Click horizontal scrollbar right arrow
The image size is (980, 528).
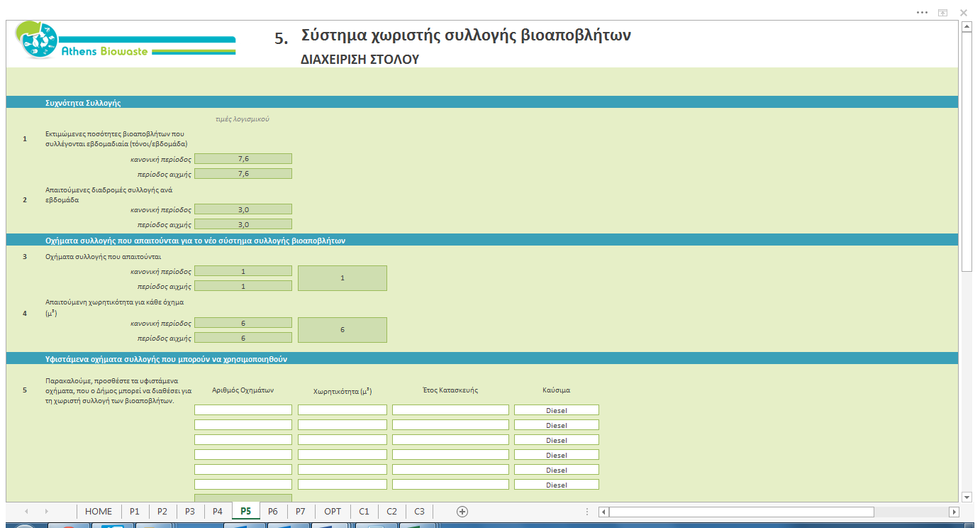954,512
